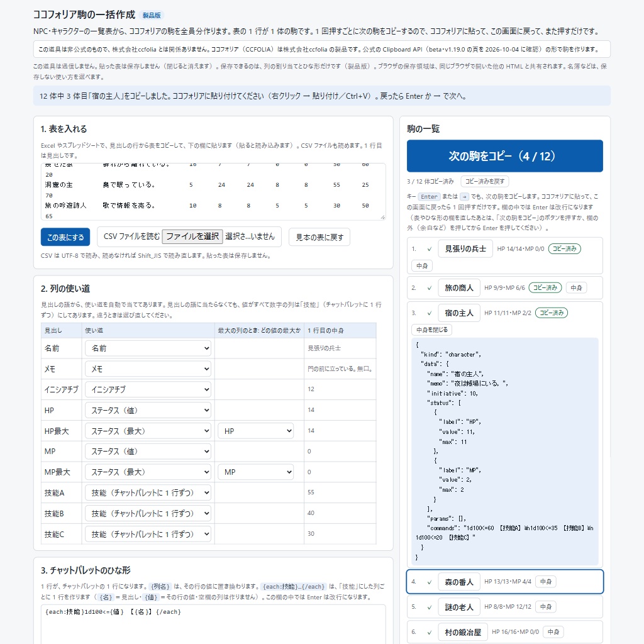Open the 使い道 dropdown for イニシアチブ row
The width and height of the screenshot is (644, 644).
tap(148, 389)
